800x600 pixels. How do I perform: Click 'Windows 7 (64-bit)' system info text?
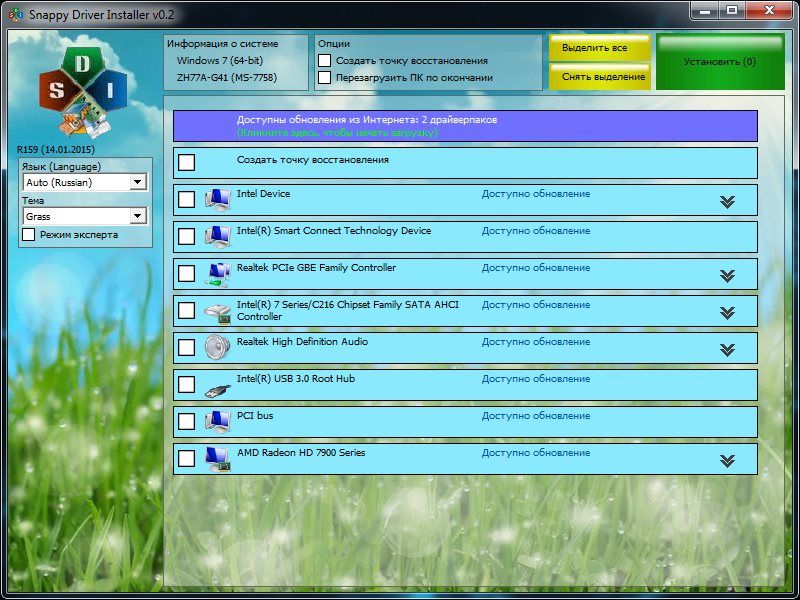click(220, 60)
